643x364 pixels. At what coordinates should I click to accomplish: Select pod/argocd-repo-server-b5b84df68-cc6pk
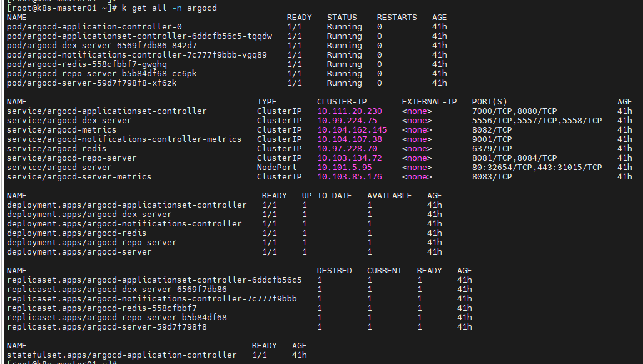pos(102,74)
